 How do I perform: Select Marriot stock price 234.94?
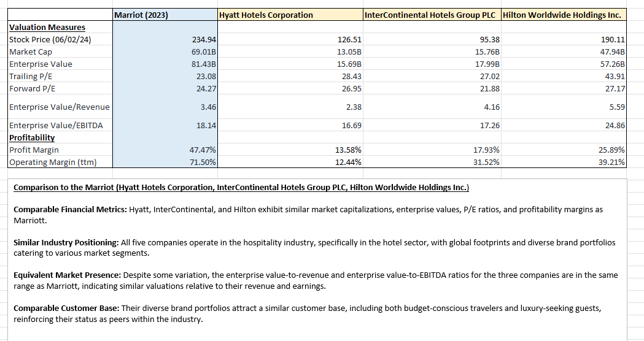tap(165, 39)
